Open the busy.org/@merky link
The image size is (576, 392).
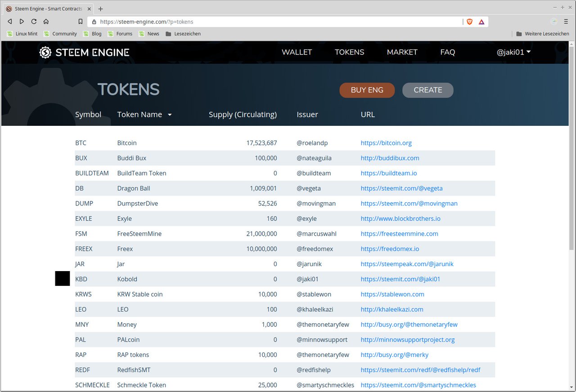pyautogui.click(x=395, y=355)
